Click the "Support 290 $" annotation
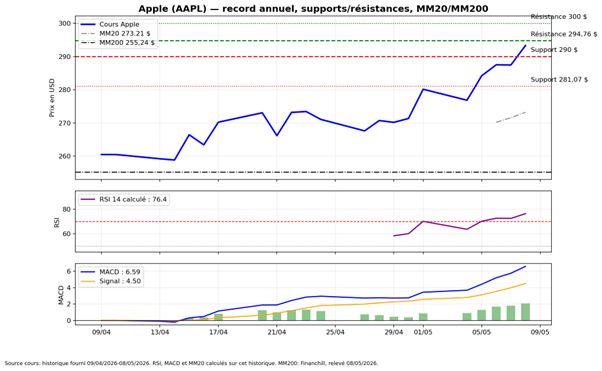 pos(554,50)
